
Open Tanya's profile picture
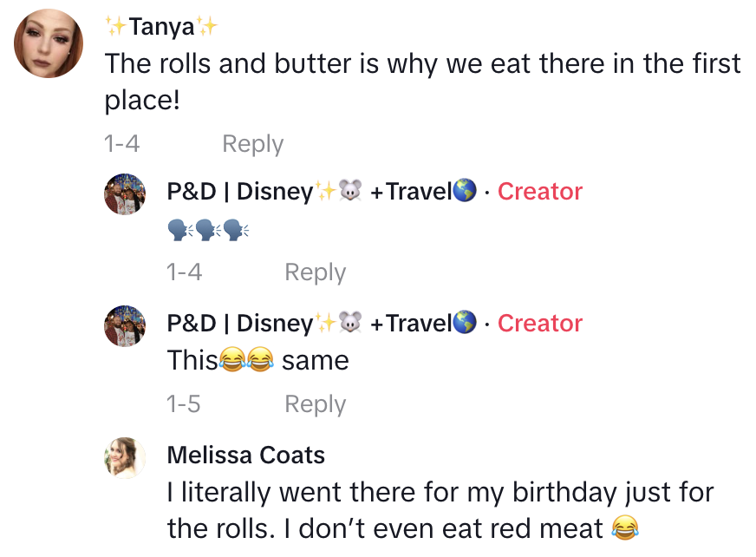(49, 43)
